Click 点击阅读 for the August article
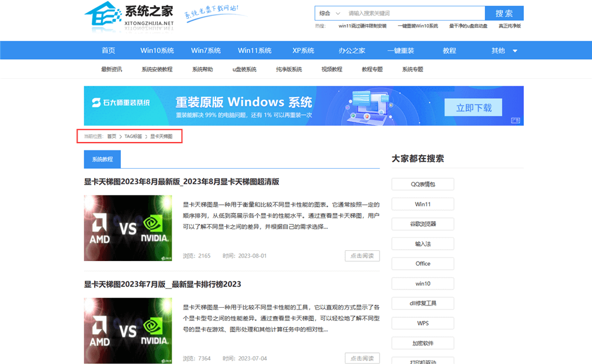The width and height of the screenshot is (592, 364). click(362, 256)
